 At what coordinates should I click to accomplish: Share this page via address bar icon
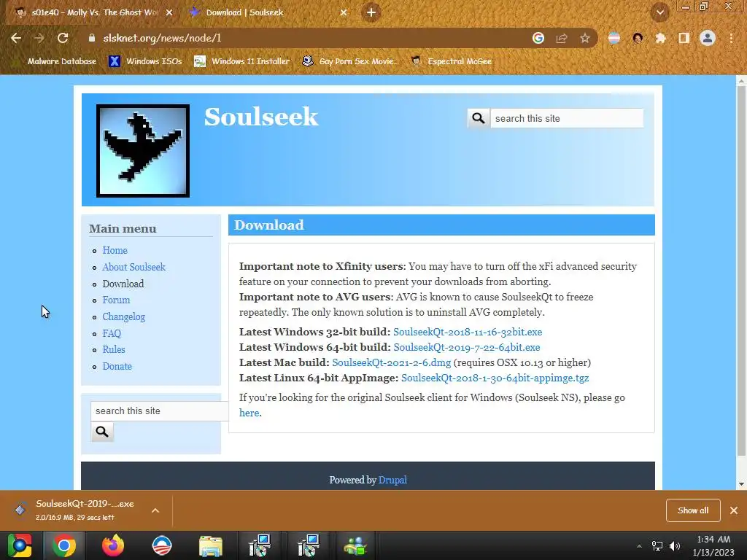point(562,38)
